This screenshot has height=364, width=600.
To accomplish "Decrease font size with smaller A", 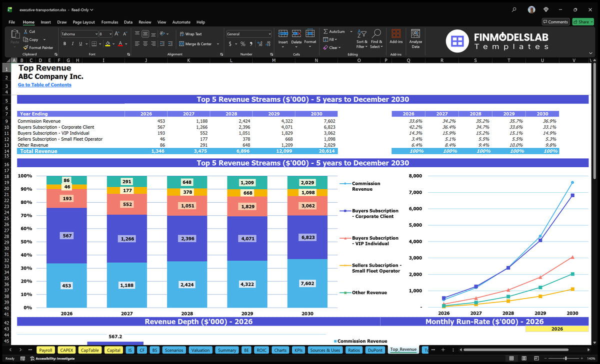I will pyautogui.click(x=125, y=34).
